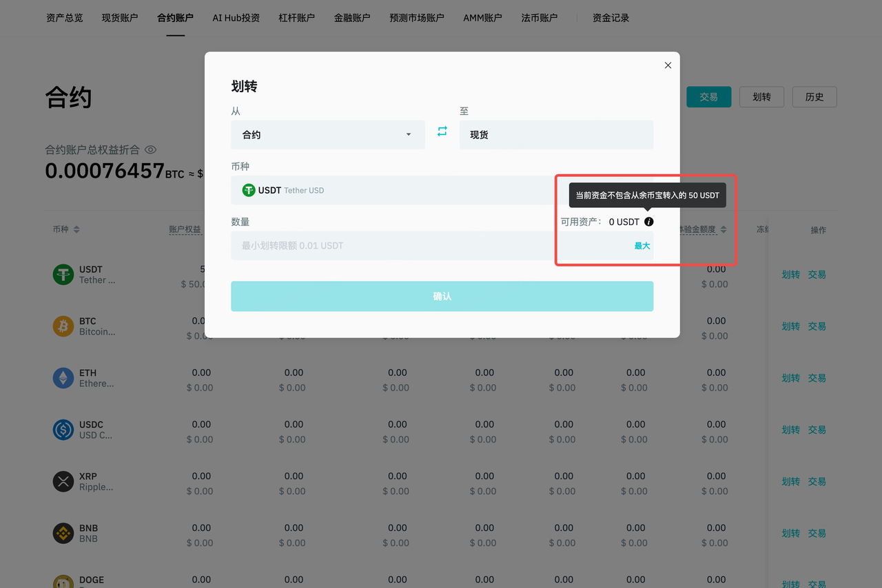Click the 划转 button near page header
The height and width of the screenshot is (588, 882).
[x=761, y=97]
